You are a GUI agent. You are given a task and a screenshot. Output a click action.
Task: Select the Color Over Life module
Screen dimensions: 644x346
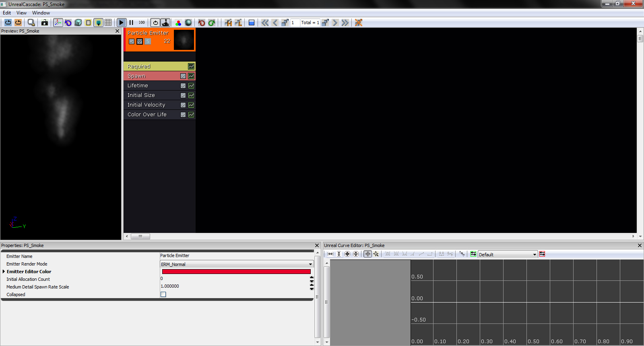click(x=147, y=115)
